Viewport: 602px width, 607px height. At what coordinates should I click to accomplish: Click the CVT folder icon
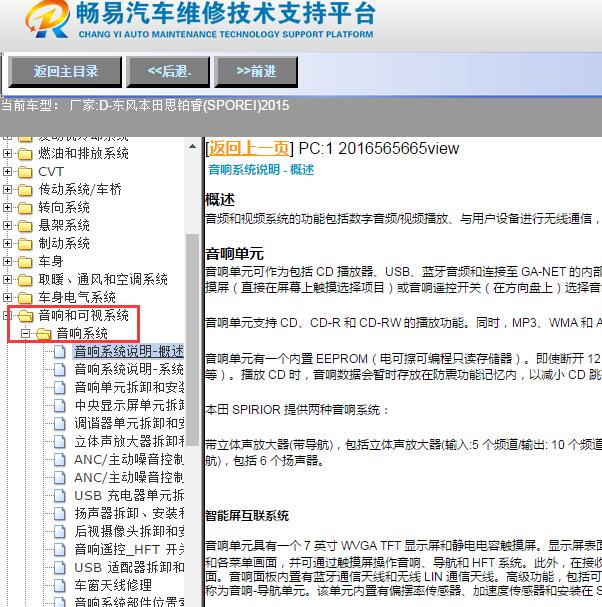(25, 172)
